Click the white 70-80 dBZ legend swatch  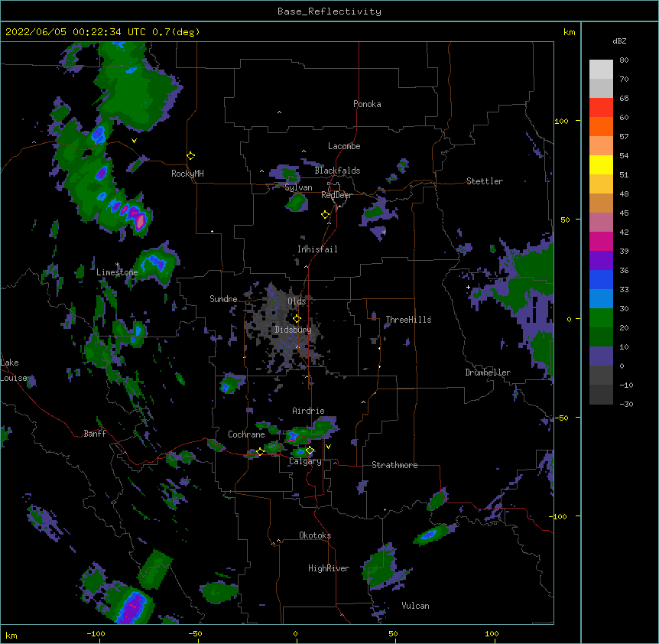coord(601,70)
